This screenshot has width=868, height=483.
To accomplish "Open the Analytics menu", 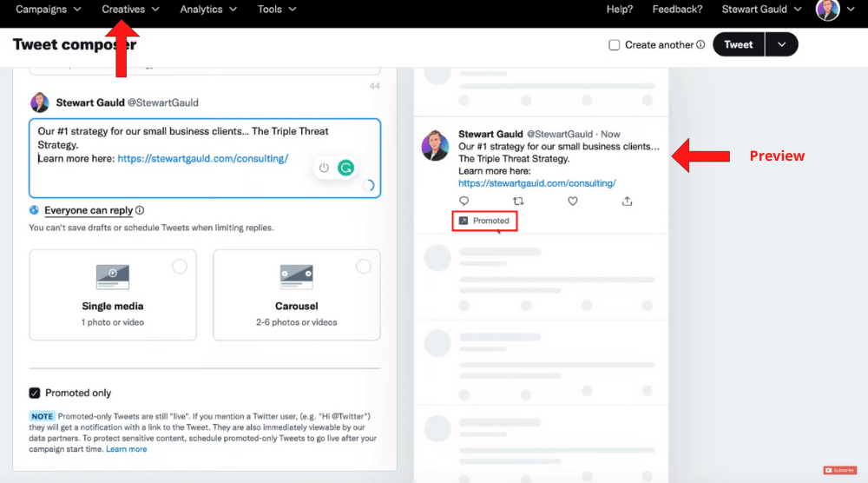I will point(208,10).
